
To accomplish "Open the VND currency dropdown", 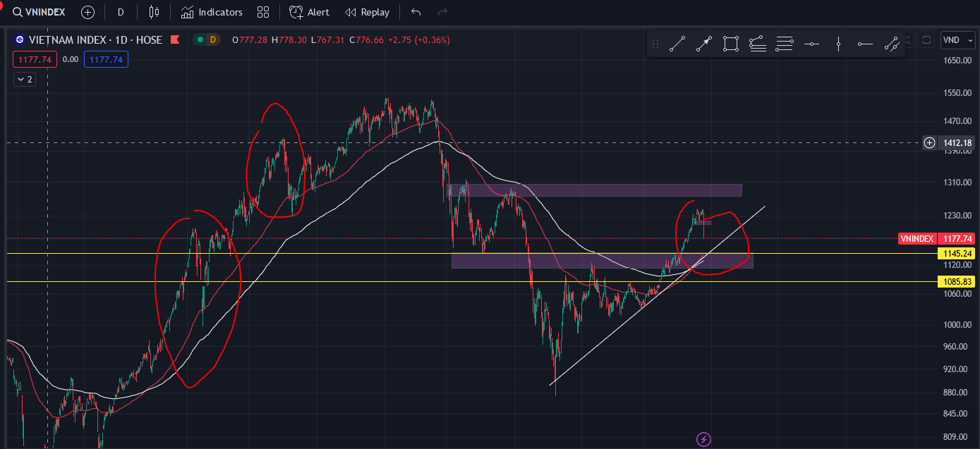I will (x=957, y=40).
